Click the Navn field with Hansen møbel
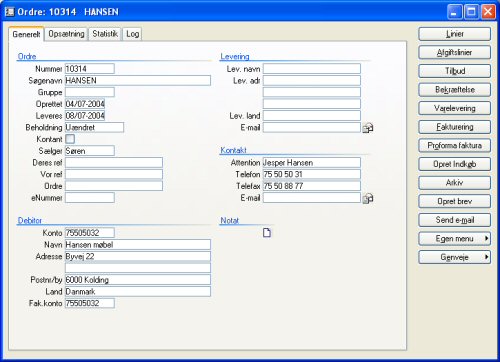 tap(138, 244)
